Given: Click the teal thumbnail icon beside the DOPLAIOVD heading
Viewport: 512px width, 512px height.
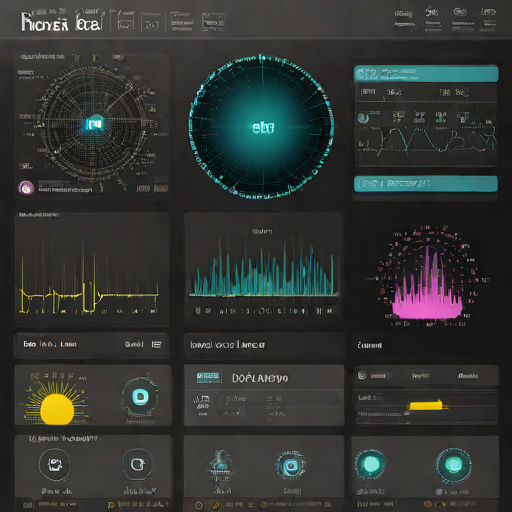Looking at the screenshot, I should [x=208, y=378].
